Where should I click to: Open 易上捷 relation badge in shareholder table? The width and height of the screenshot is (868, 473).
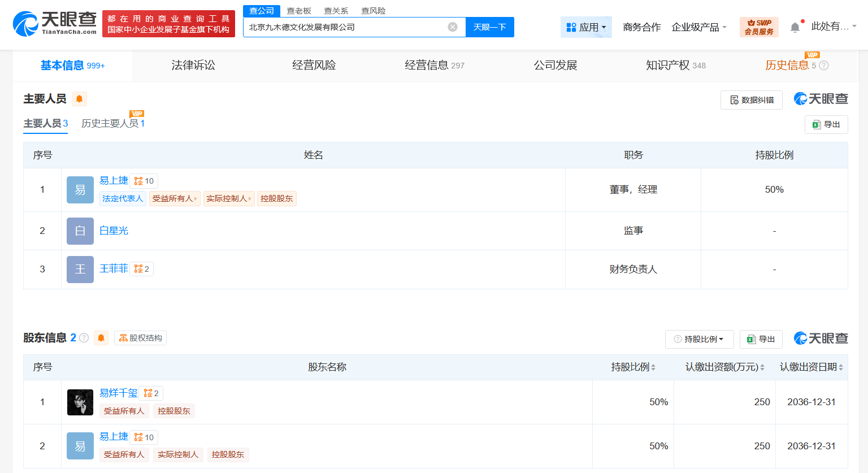click(144, 437)
